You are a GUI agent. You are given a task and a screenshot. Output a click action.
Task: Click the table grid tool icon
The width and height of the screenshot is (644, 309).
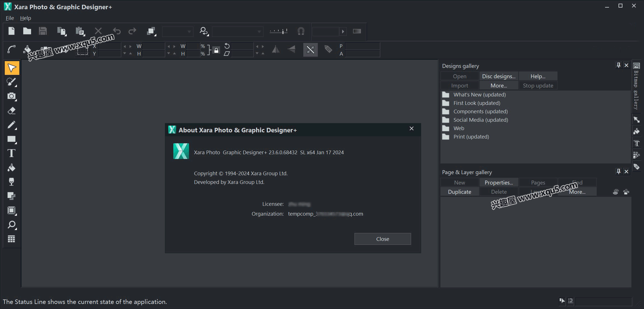click(12, 239)
